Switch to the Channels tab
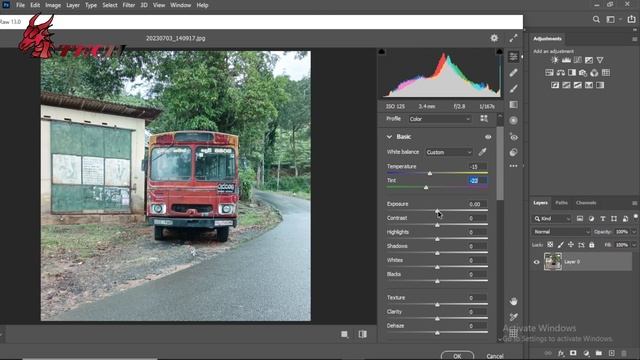The width and height of the screenshot is (640, 360). click(x=586, y=203)
